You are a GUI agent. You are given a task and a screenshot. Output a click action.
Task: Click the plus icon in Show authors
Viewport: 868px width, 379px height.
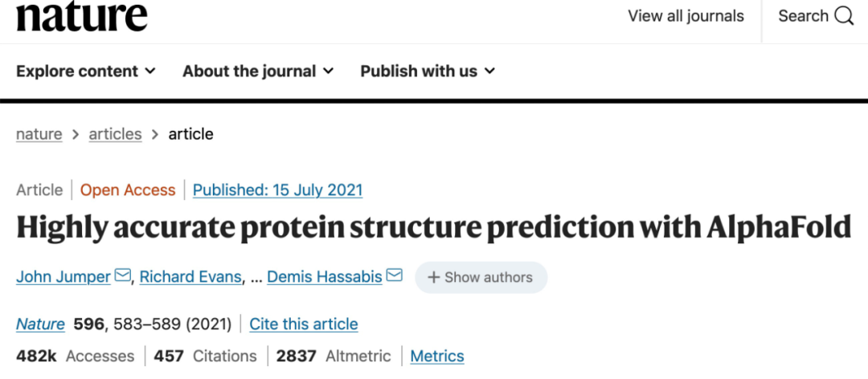tap(433, 277)
